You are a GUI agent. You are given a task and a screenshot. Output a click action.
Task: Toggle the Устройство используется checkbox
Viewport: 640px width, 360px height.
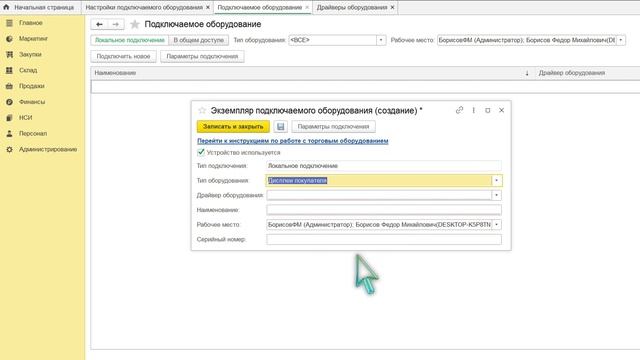point(201,152)
